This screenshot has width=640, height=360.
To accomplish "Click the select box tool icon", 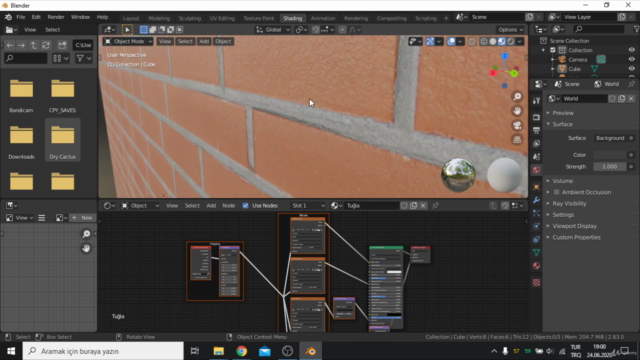I will coord(127,29).
